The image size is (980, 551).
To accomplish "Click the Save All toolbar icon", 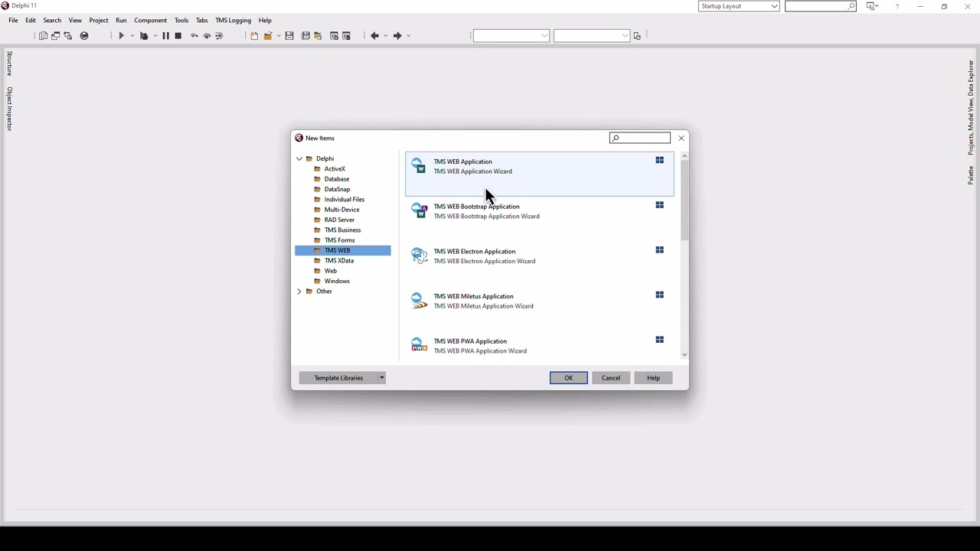I will coord(305,36).
